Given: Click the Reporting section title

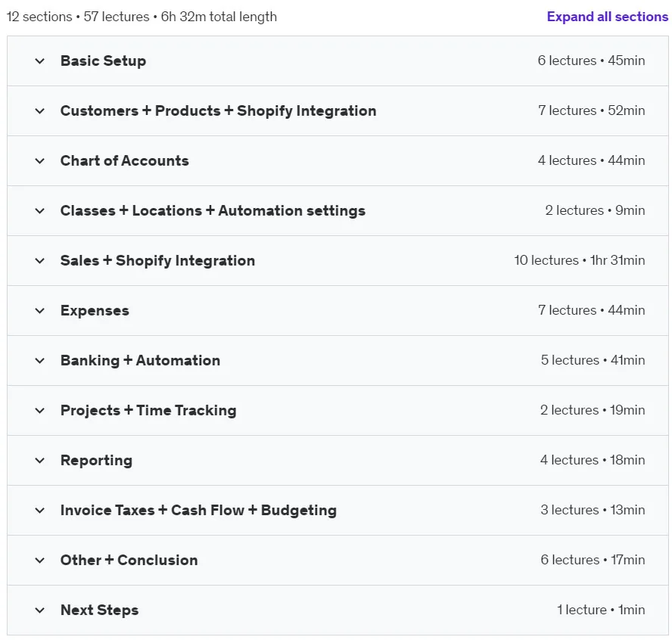Looking at the screenshot, I should coord(96,461).
